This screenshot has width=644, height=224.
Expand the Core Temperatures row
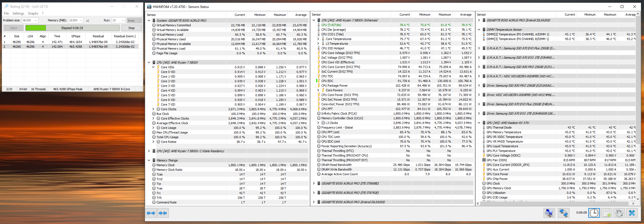click(318, 39)
